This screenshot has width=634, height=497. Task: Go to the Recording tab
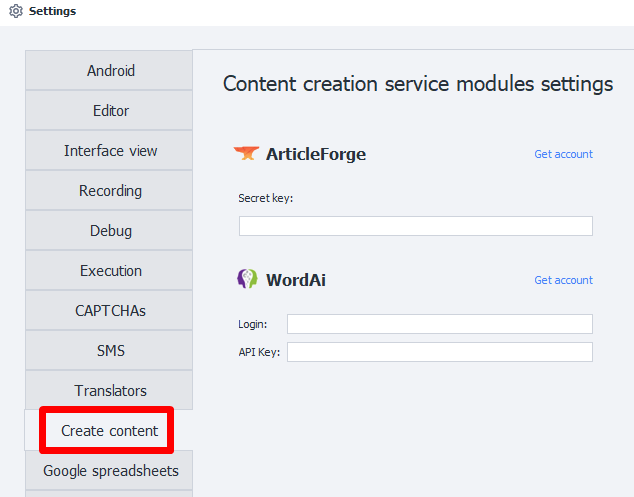[x=110, y=191]
